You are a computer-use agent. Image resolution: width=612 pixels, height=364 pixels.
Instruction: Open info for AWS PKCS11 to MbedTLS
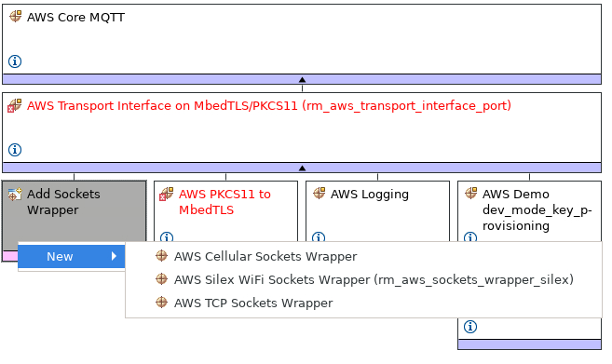click(x=167, y=236)
